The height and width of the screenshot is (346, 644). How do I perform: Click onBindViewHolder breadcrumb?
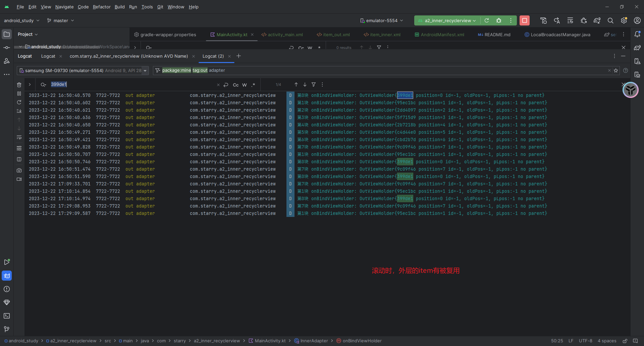[x=359, y=341]
